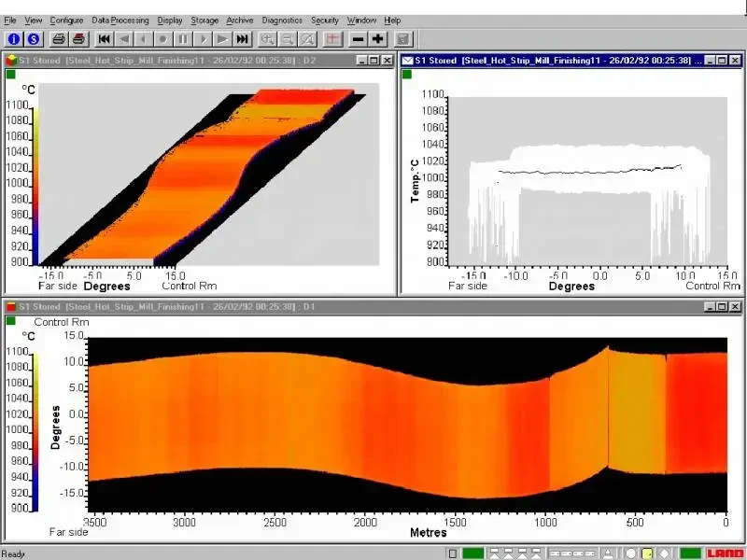Open the Diagnostics menu
This screenshot has height=560, width=747.
pos(281,20)
